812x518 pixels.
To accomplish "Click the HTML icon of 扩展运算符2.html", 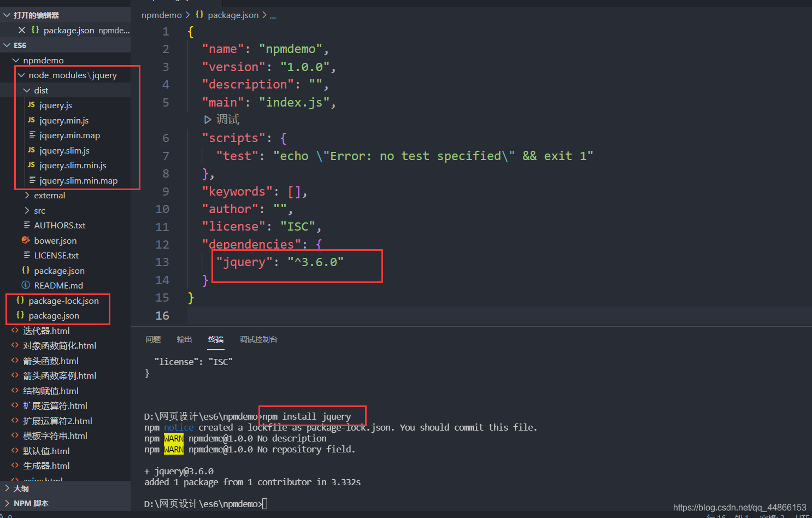I will [15, 420].
